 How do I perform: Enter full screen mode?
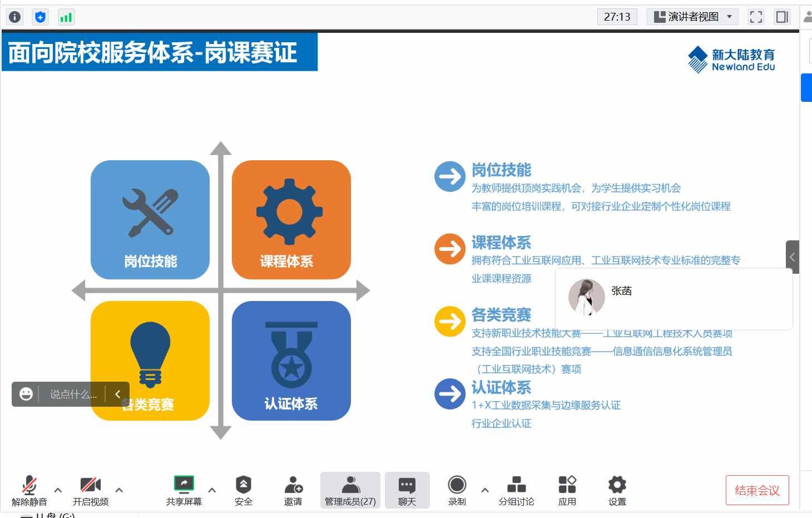(755, 17)
